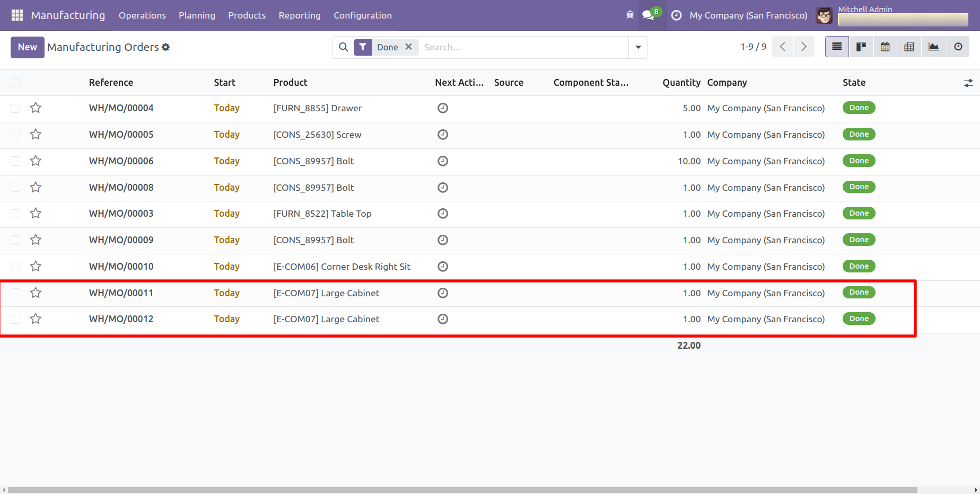Check the WH/MO/00003 row checkbox
This screenshot has height=494, width=980.
pos(15,214)
